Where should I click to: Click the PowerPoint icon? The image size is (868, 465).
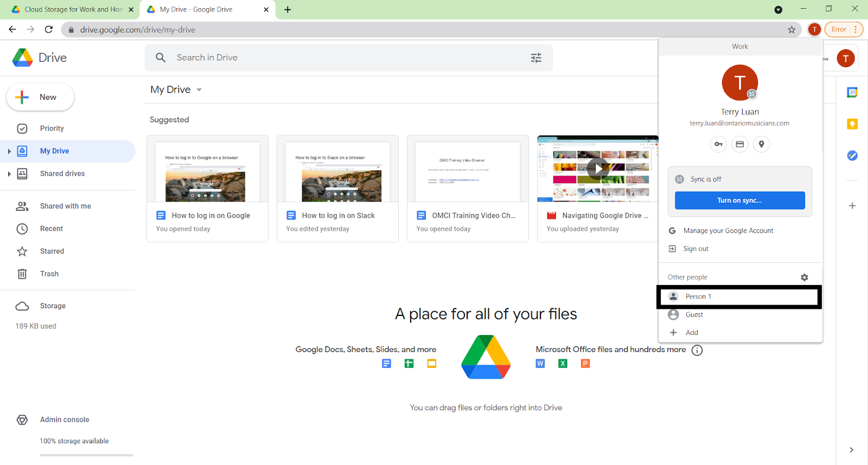pos(585,364)
